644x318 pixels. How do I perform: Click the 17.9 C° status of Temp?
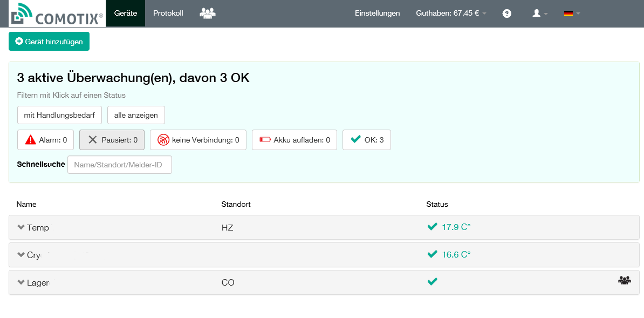[x=449, y=227]
